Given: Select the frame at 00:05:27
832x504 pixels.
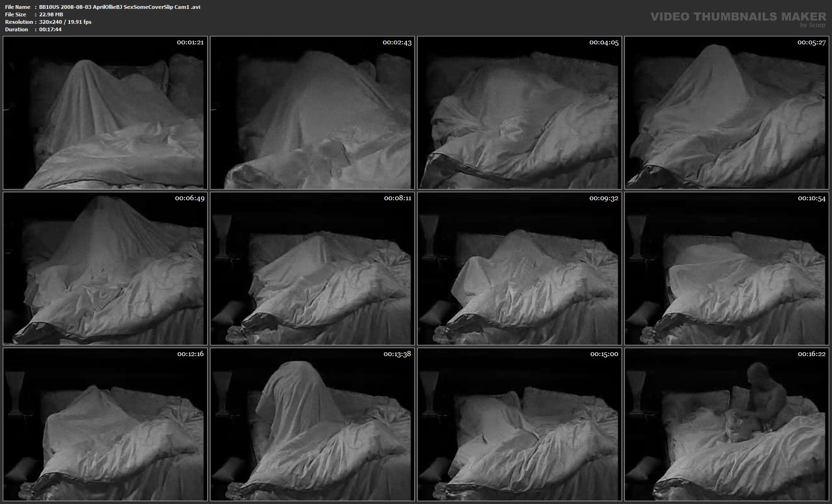Looking at the screenshot, I should click(x=727, y=112).
